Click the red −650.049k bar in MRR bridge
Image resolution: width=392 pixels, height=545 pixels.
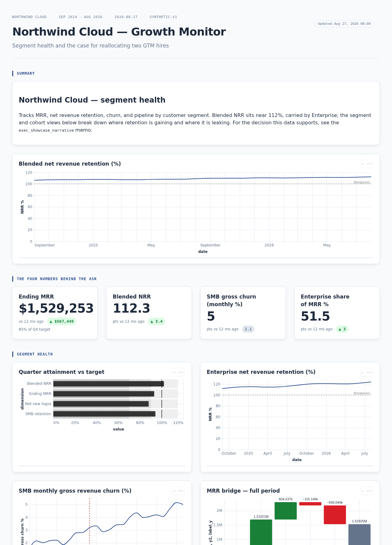tap(335, 515)
